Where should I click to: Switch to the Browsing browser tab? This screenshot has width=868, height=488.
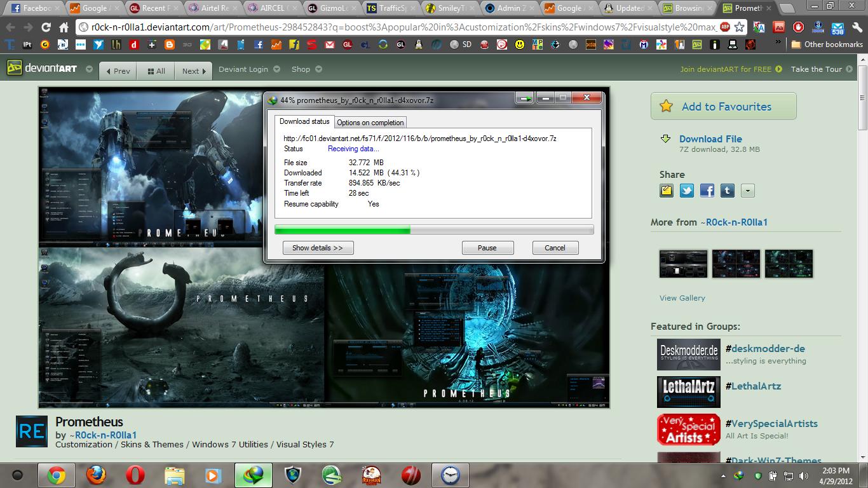(x=688, y=8)
